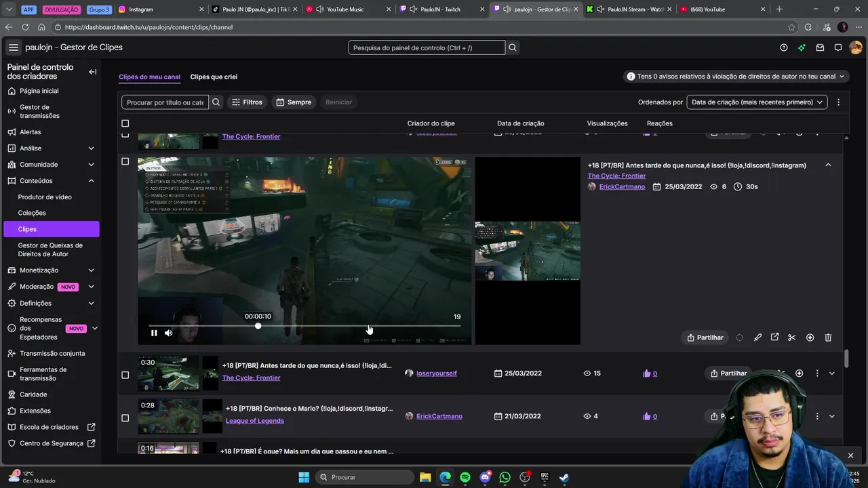Image resolution: width=868 pixels, height=488 pixels.
Task: Open ErickCartmano creator link in expanded clip
Action: coord(622,186)
